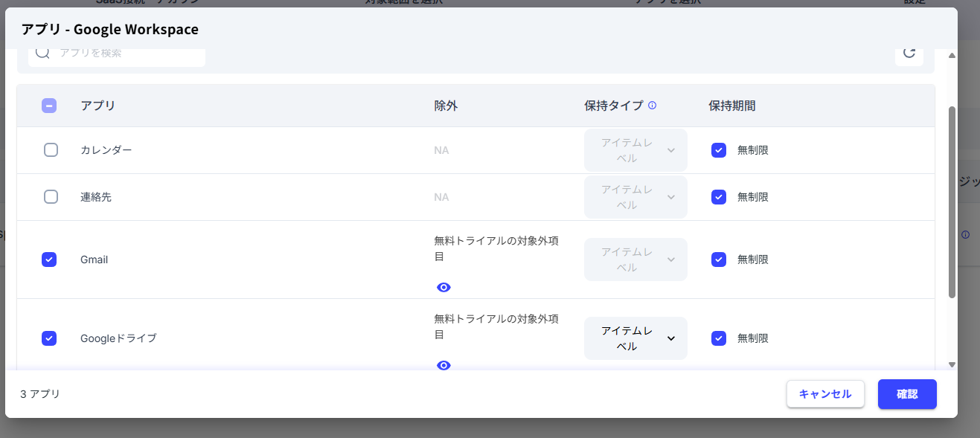980x438 pixels.
Task: Open the アイテムレベル dropdown for Googleドライブ
Action: (x=635, y=338)
